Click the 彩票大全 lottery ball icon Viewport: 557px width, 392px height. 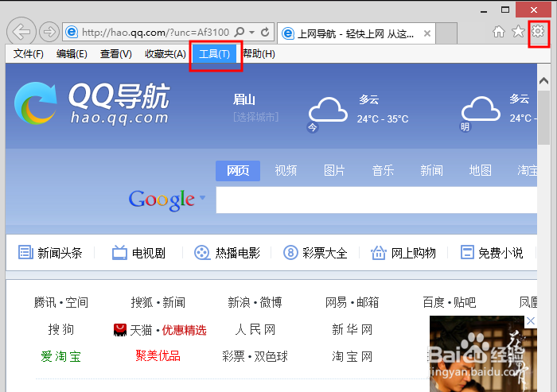pos(290,253)
